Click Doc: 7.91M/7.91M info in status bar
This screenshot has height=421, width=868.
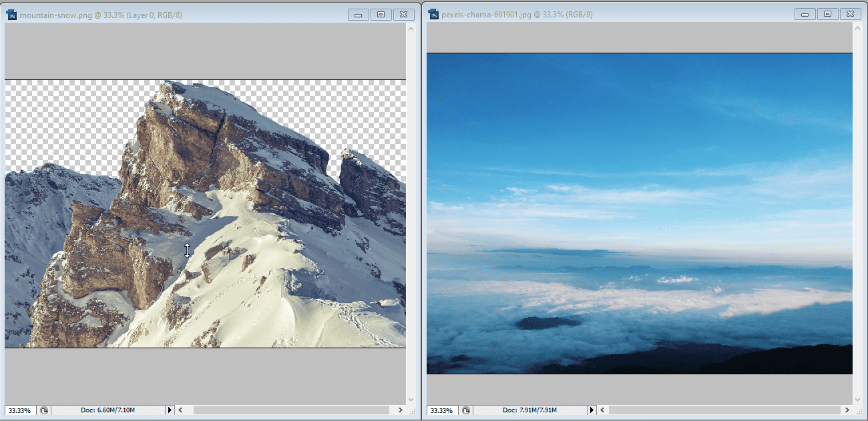(x=529, y=410)
